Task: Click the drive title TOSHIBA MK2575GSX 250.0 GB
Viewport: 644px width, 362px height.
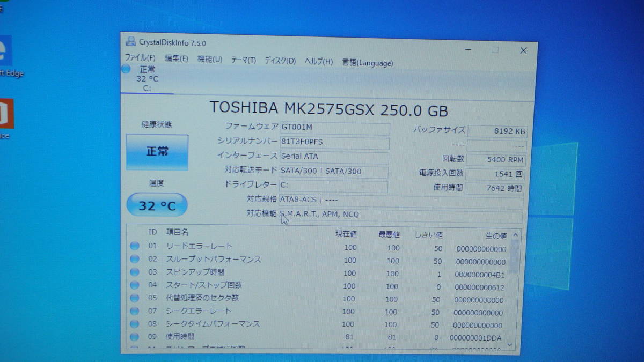Action: [328, 109]
